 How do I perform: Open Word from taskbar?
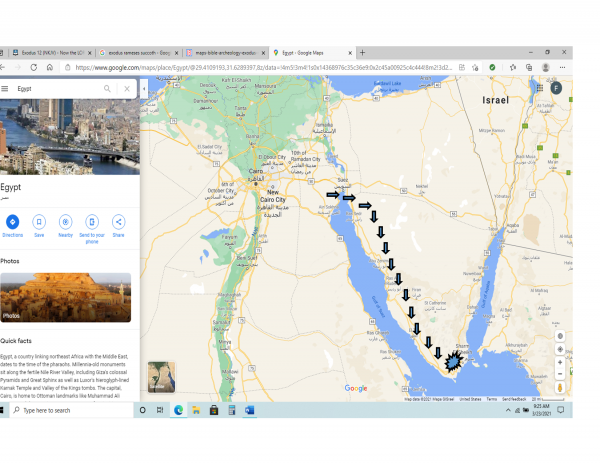pos(249,410)
